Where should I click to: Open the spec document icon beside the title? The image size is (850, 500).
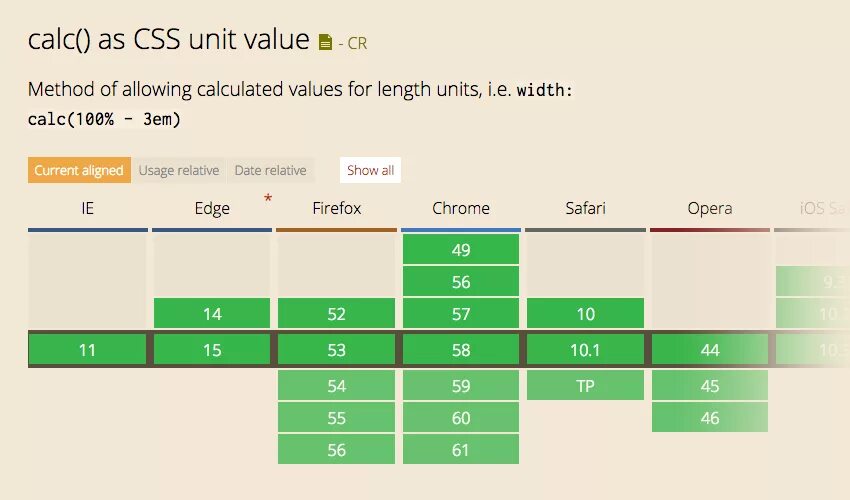point(325,42)
